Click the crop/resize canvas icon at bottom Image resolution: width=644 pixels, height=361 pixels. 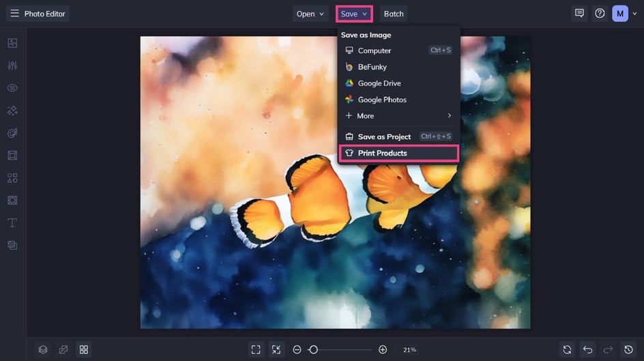(x=63, y=349)
